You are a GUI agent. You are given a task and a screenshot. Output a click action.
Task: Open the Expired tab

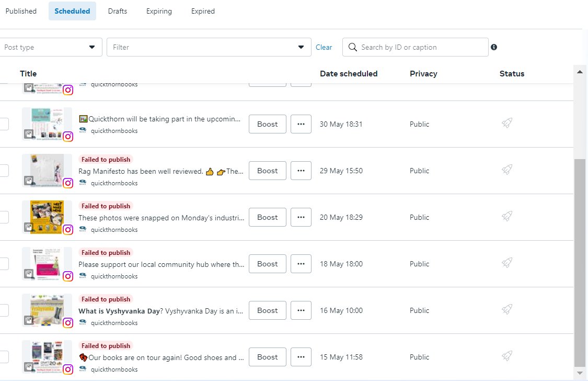coord(203,11)
